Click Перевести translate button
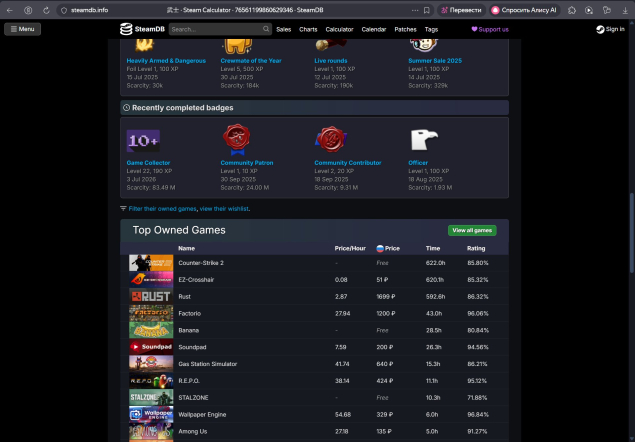Image resolution: width=635 pixels, height=442 pixels. [x=461, y=10]
